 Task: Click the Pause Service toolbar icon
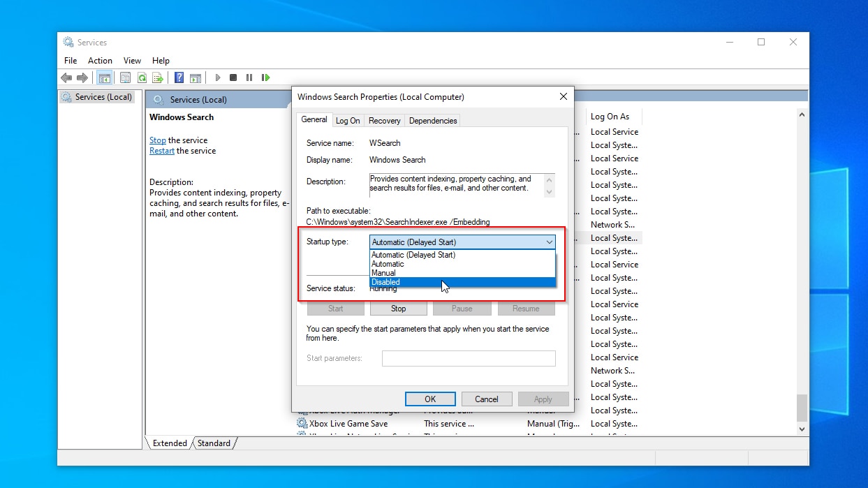click(249, 77)
